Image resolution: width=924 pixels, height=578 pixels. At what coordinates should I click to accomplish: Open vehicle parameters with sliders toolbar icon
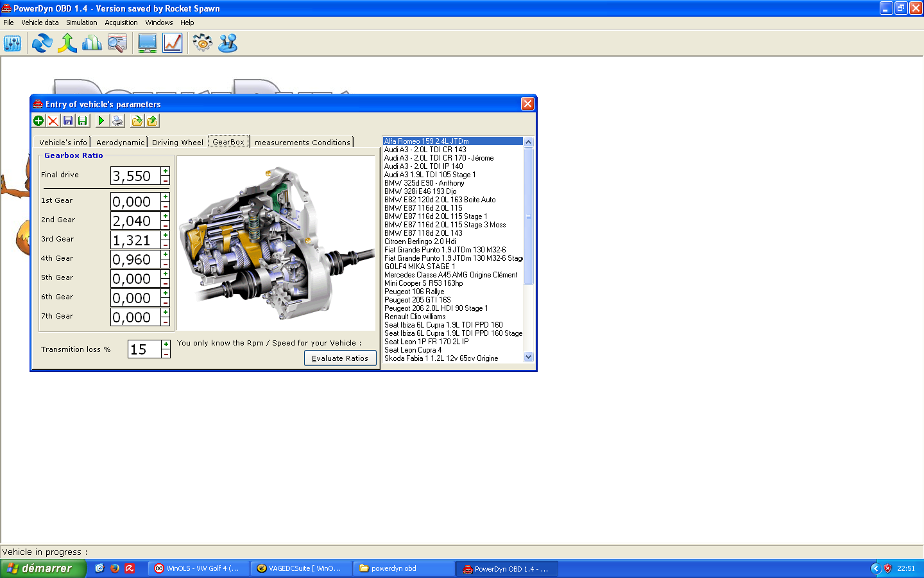(12, 43)
